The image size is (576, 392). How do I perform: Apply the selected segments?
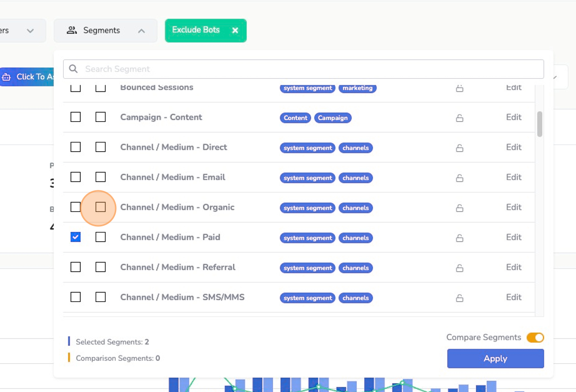(495, 359)
